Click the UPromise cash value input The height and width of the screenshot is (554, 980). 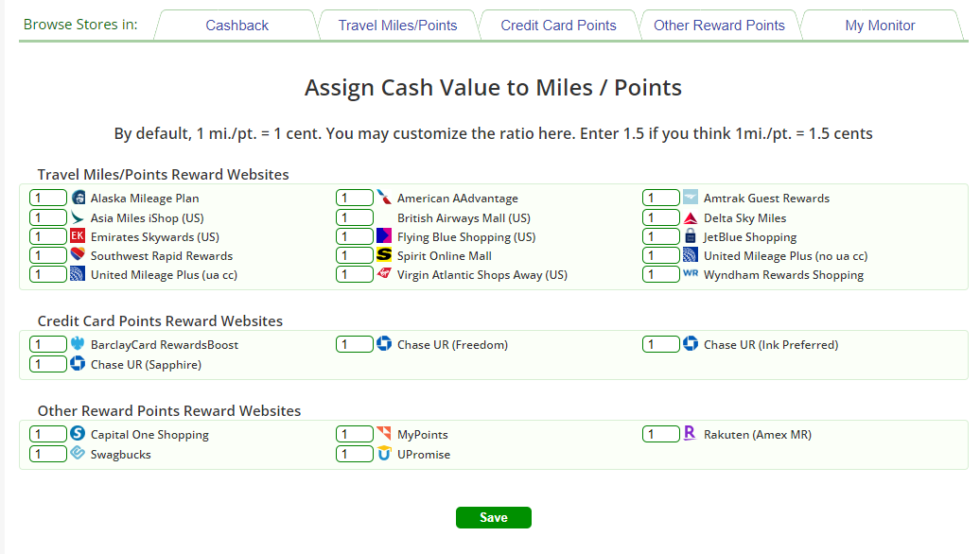click(354, 455)
